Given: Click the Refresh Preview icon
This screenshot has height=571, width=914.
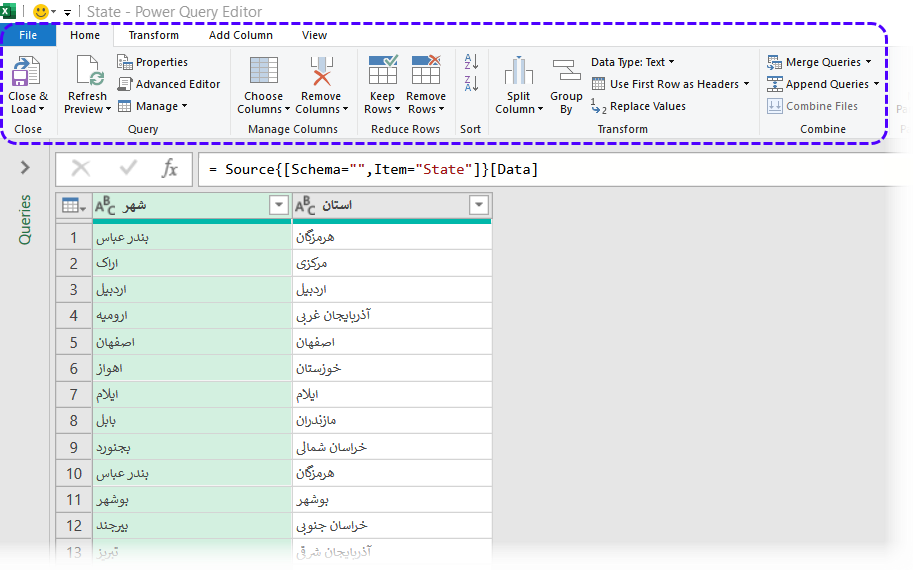Looking at the screenshot, I should (88, 72).
